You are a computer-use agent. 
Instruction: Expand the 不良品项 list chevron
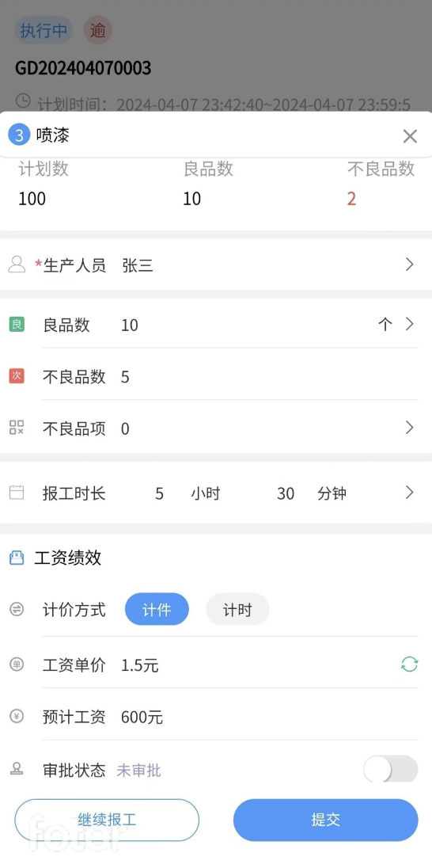[409, 428]
